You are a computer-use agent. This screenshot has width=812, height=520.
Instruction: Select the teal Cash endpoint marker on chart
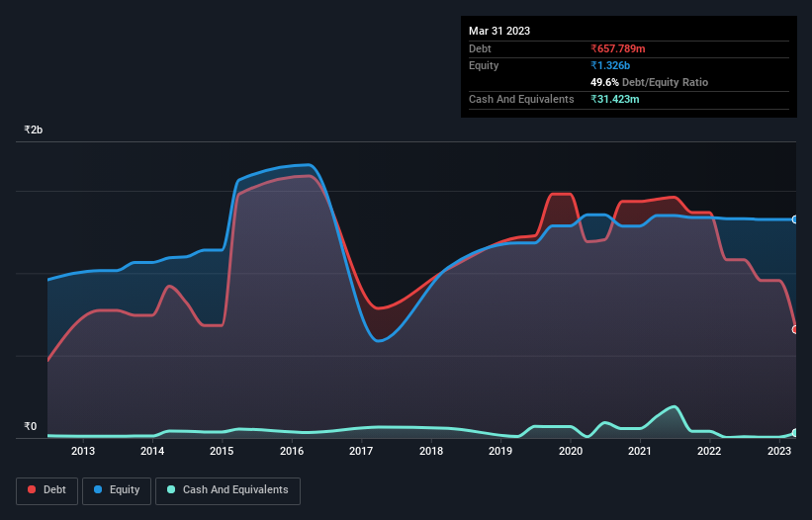point(795,433)
